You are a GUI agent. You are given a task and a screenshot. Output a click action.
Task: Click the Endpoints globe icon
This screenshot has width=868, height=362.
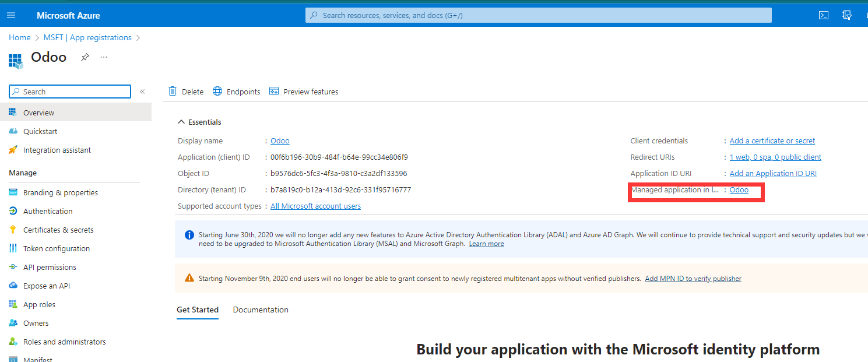217,91
